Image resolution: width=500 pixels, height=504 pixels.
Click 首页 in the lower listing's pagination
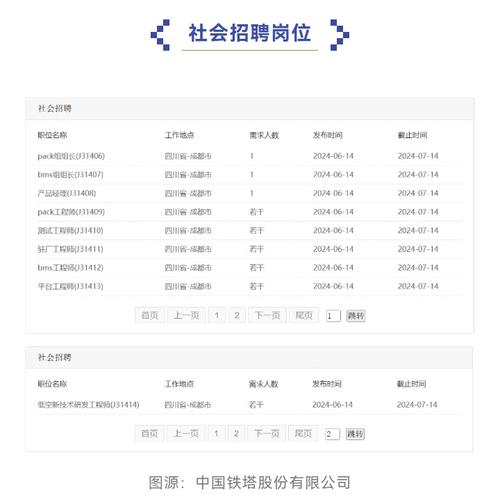coord(149,433)
